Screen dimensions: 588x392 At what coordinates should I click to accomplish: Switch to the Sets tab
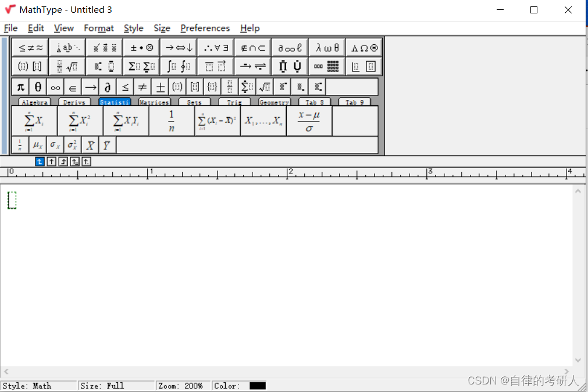pyautogui.click(x=194, y=102)
